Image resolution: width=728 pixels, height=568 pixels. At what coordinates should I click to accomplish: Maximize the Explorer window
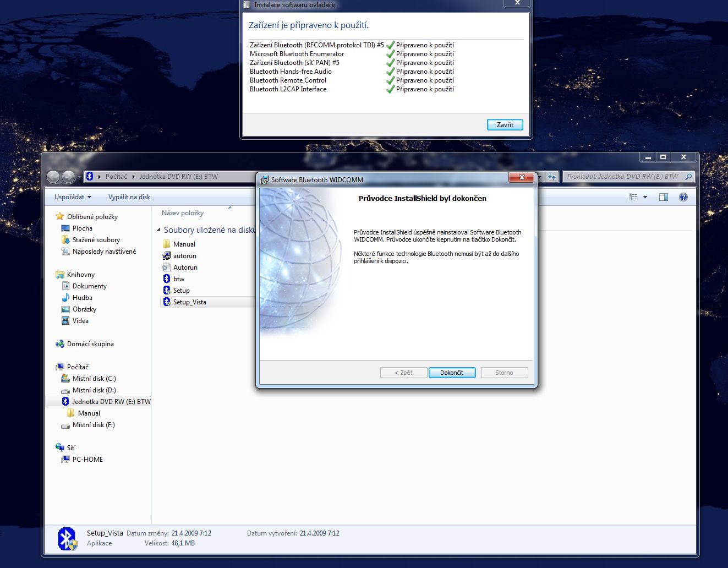[x=663, y=157]
